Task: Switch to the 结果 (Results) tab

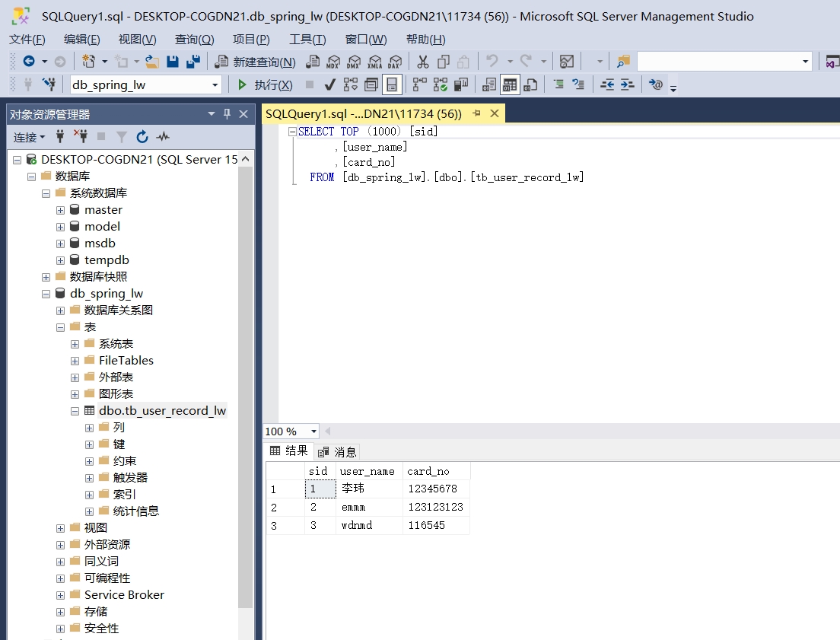Action: 289,451
